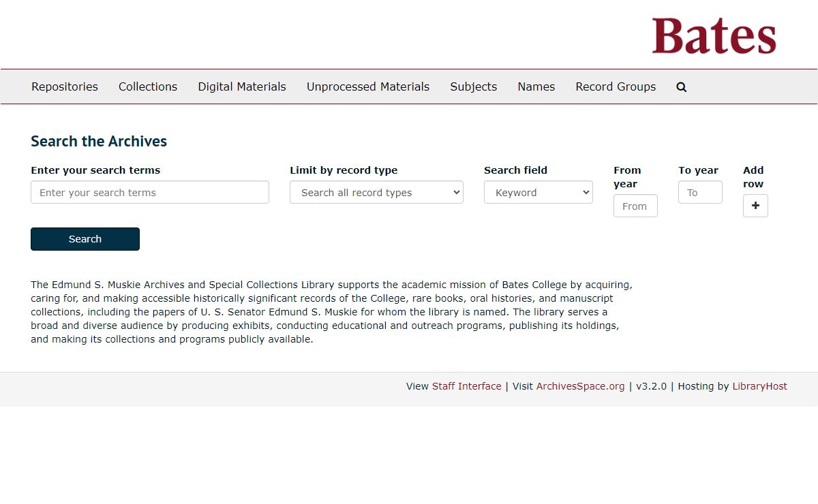Follow the Staff Interface link
Screen dimensions: 818x504
point(467,386)
